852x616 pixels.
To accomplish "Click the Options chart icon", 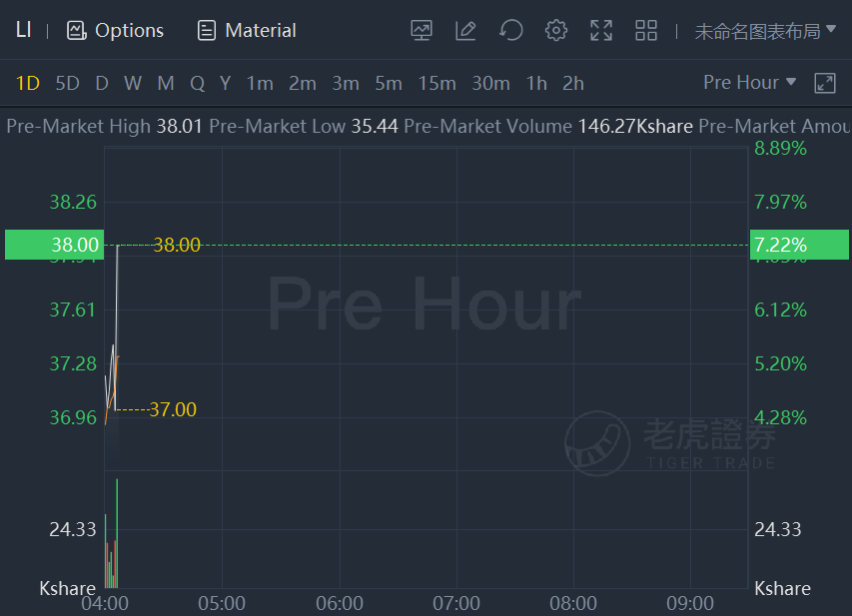I will (x=77, y=30).
